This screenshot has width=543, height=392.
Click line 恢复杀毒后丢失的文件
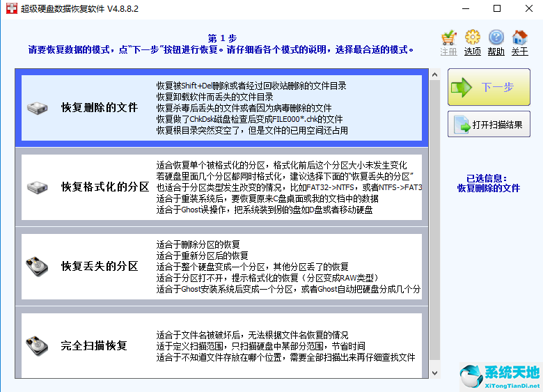[x=244, y=108]
